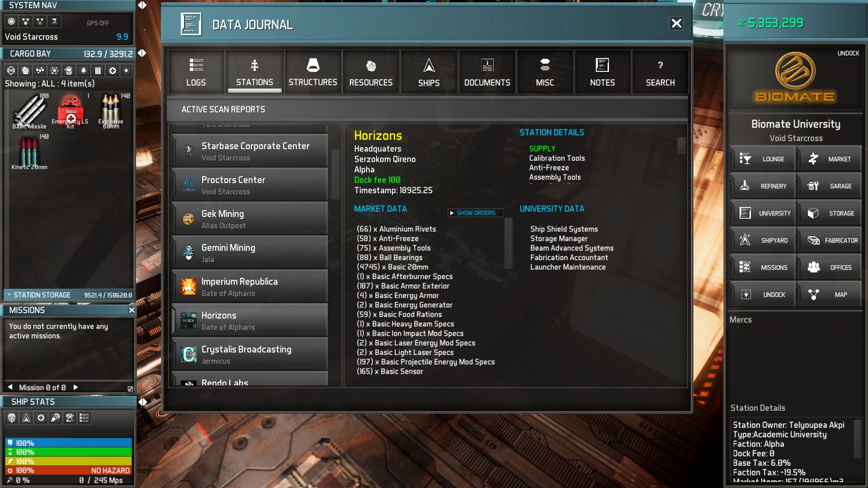Switch to the Structures tab

click(x=313, y=72)
